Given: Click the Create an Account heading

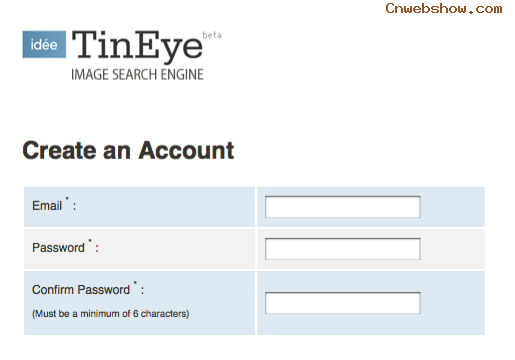Looking at the screenshot, I should pos(128,150).
